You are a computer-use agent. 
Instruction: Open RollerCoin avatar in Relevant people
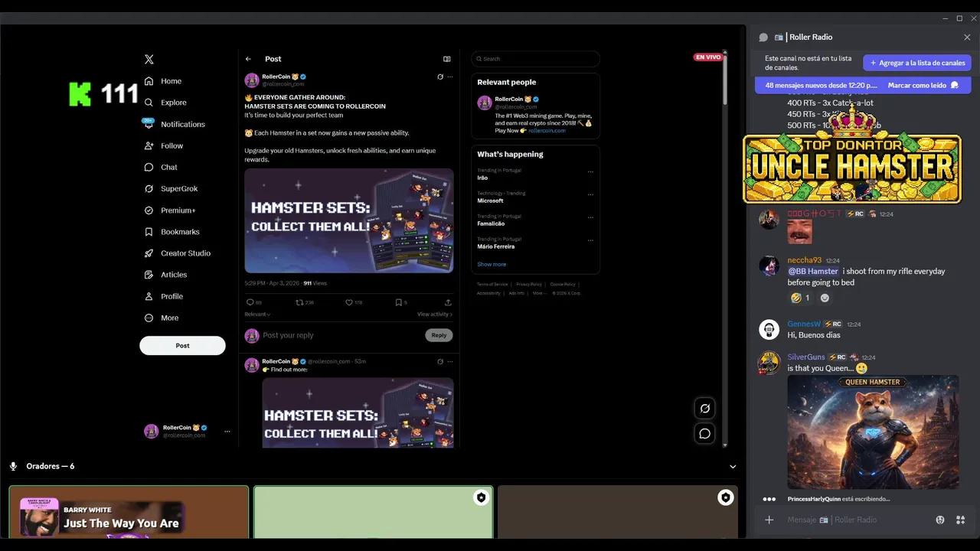(x=484, y=103)
